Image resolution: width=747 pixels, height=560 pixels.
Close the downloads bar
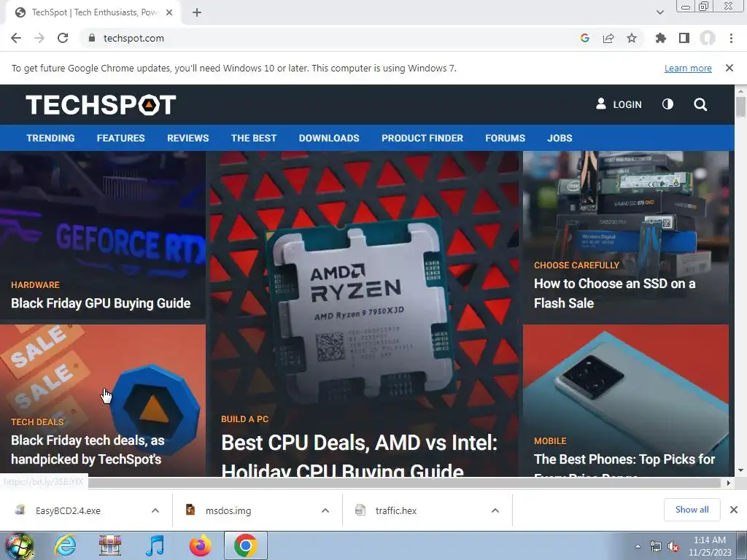(734, 510)
